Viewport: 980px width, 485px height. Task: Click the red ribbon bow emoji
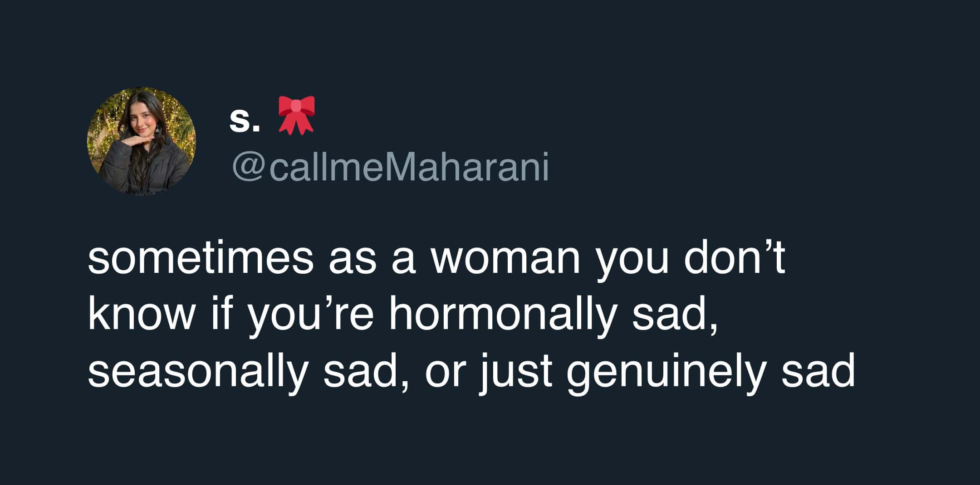click(x=296, y=116)
